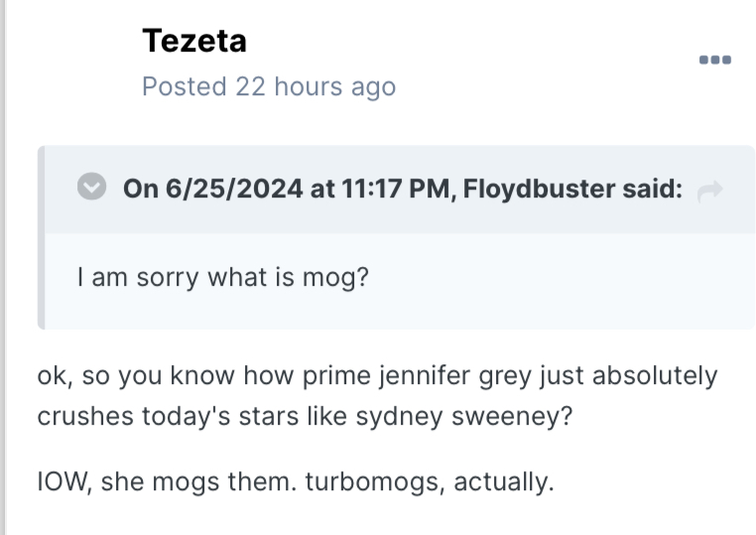The width and height of the screenshot is (756, 535).
Task: Click the quoted text 'I am sorry what is mog?'
Action: point(222,276)
